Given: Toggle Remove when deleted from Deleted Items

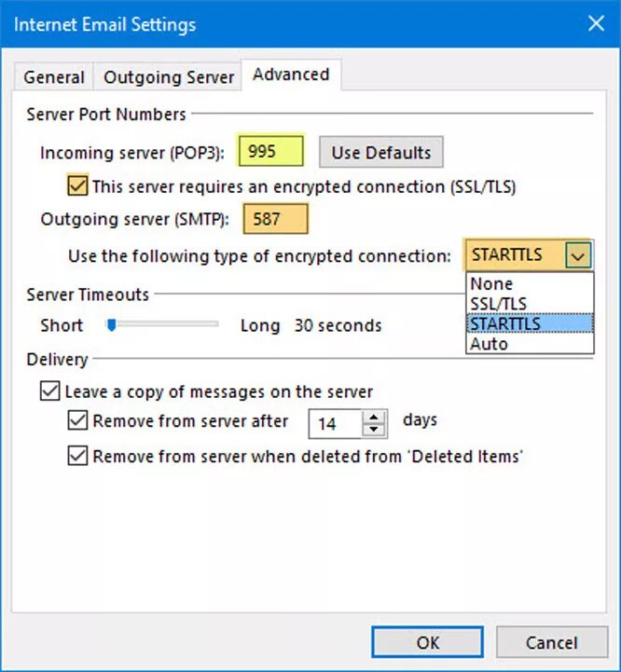Looking at the screenshot, I should coord(77,456).
